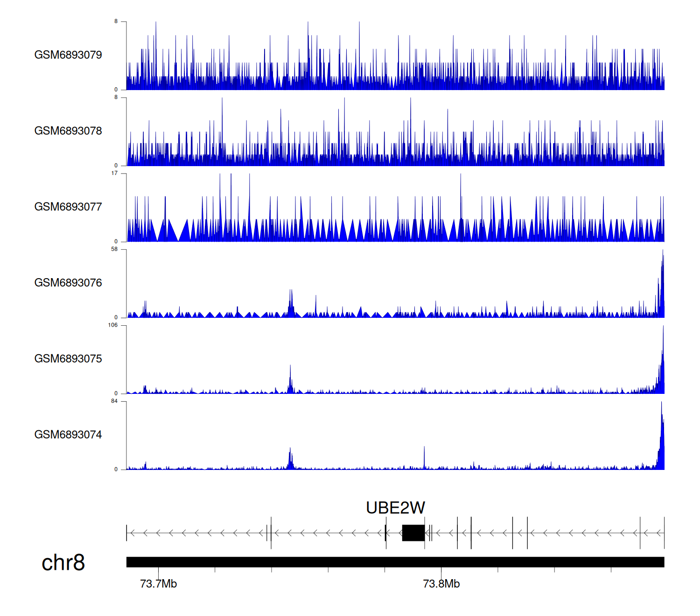Click the GSM6893079 track label

coord(68,55)
